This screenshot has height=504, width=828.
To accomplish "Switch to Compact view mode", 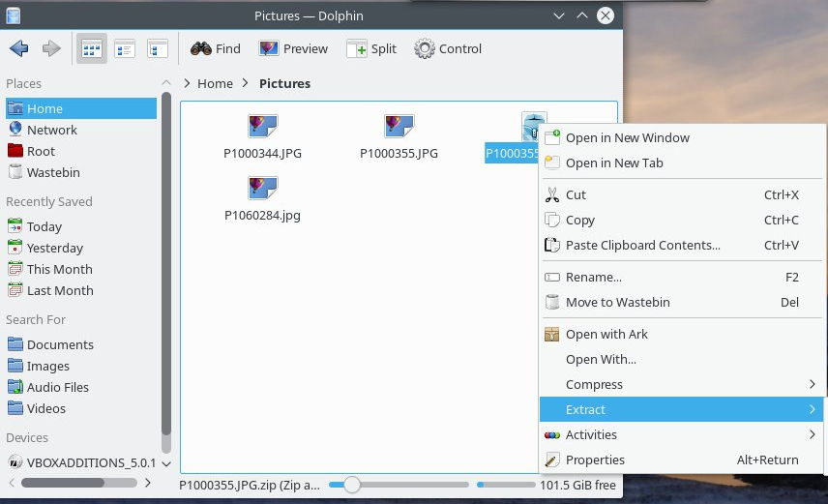I will point(125,48).
